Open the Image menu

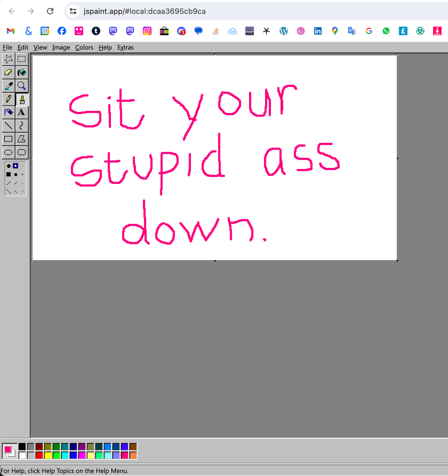(61, 47)
